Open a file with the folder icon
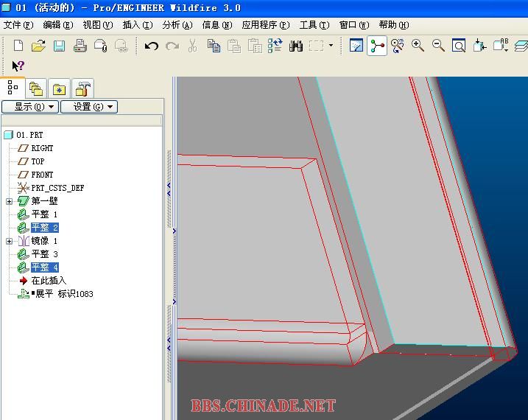 (38, 46)
